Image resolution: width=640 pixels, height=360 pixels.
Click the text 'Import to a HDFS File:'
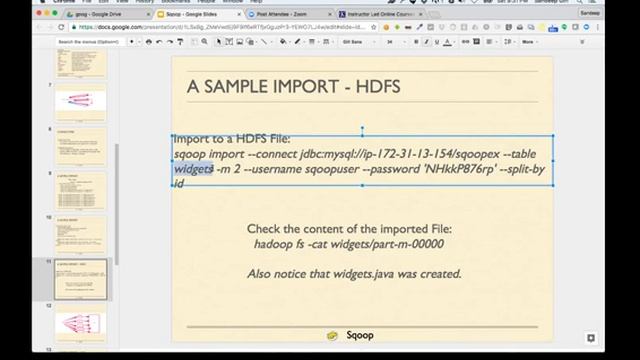(232, 139)
